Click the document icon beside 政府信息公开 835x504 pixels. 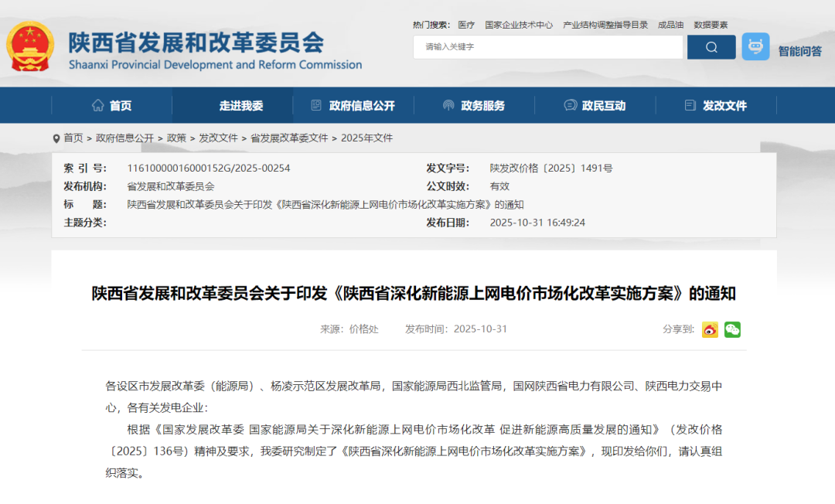[315, 105]
